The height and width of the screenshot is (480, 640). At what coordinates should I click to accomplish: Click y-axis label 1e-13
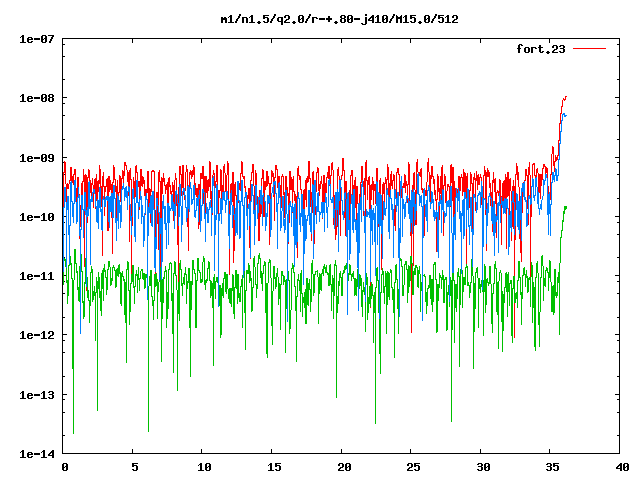coord(37,395)
